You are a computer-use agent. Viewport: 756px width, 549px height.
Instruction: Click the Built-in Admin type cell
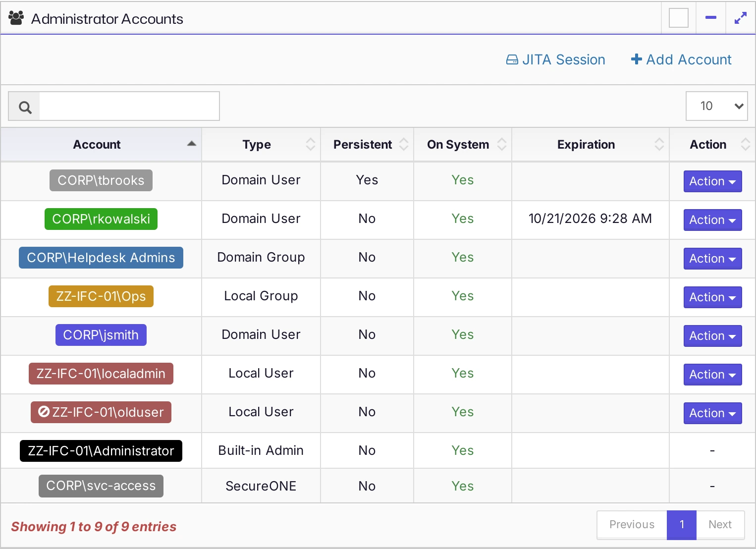(x=261, y=450)
